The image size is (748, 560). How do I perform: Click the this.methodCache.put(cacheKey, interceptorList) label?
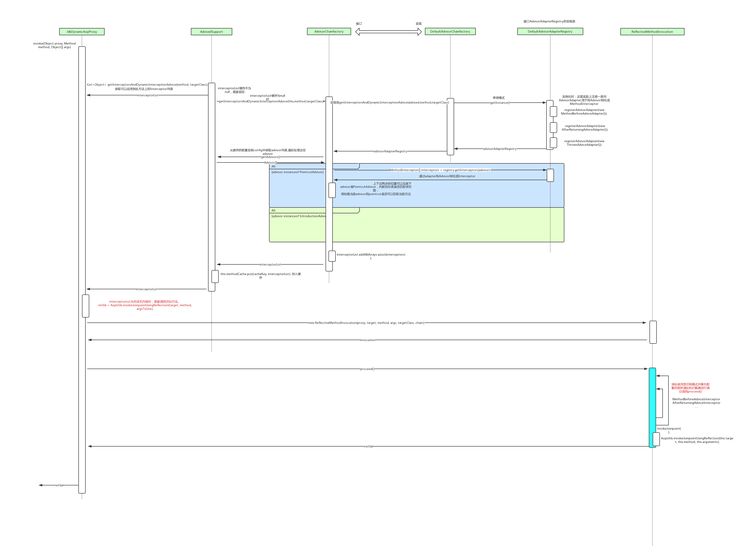pyautogui.click(x=260, y=276)
